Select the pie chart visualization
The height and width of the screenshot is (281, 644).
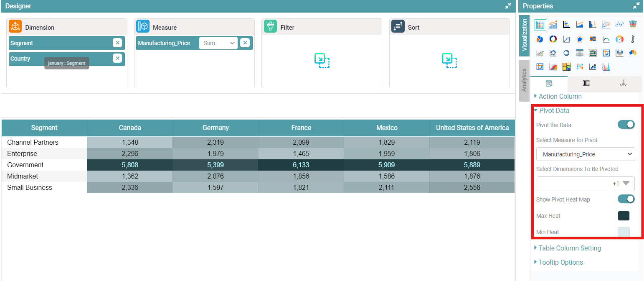540,39
